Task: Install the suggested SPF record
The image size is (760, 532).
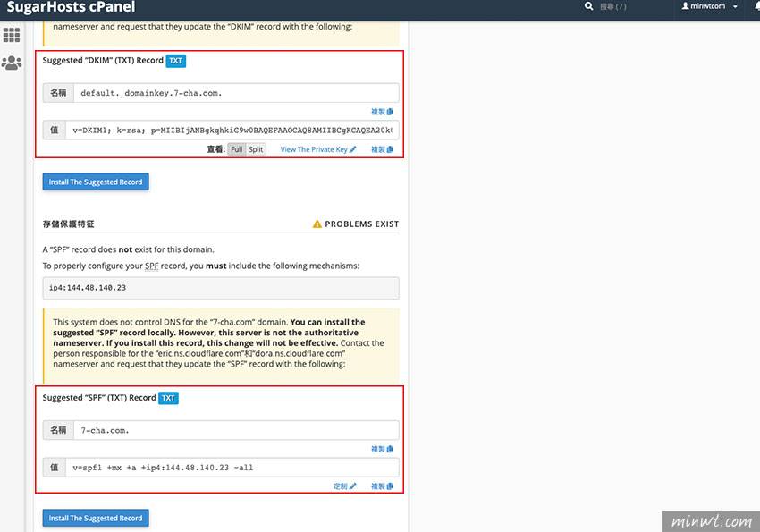Action: pyautogui.click(x=96, y=518)
